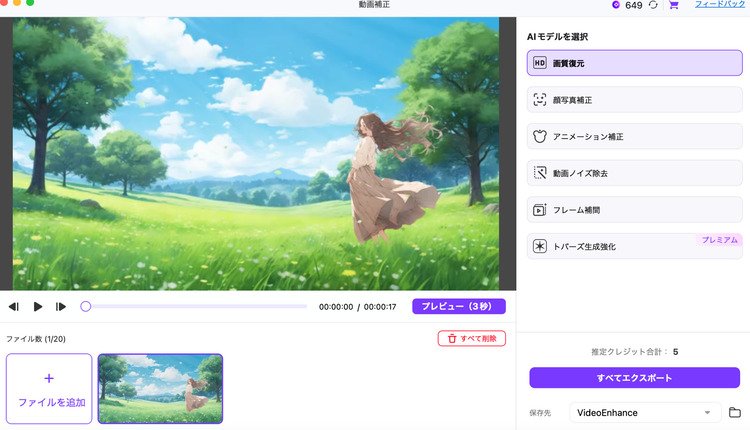Screen dimensions: 750x430
Task: Open the shopping cart icon
Action: (x=673, y=5)
